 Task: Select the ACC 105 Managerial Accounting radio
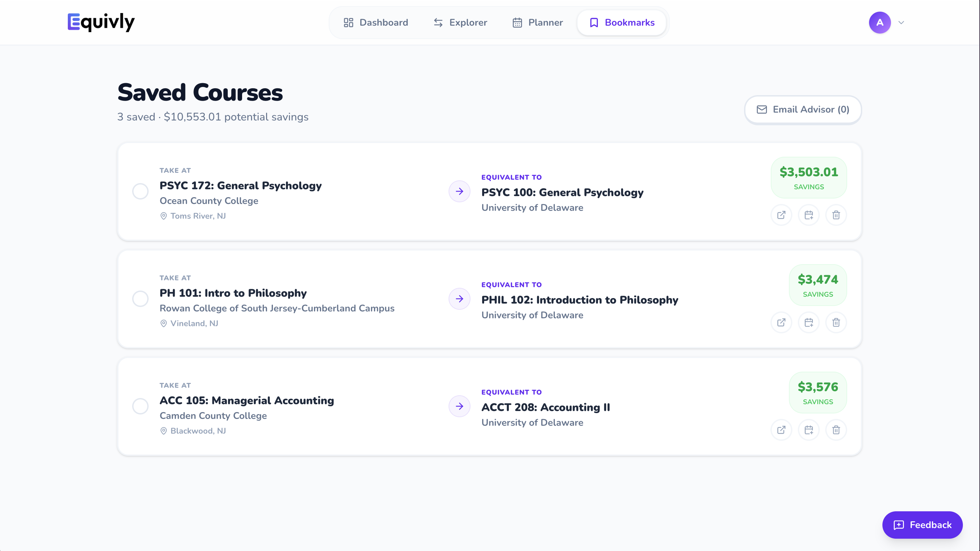click(x=140, y=406)
